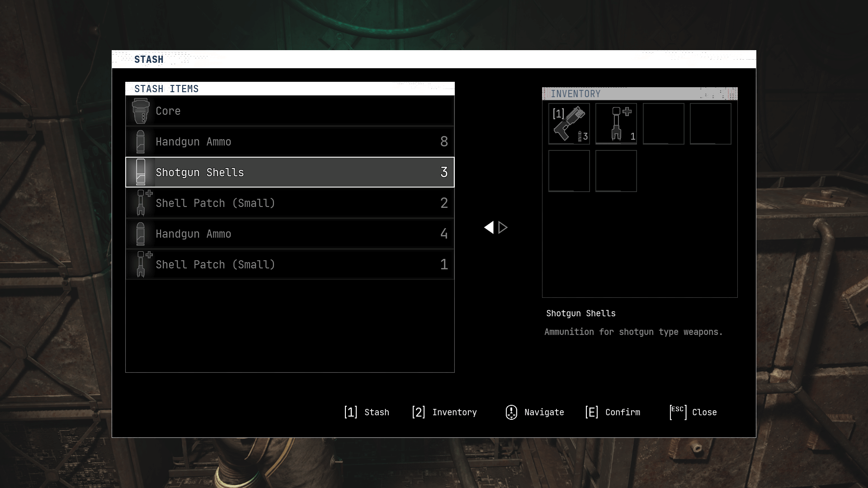Click the left transfer arrow
Screen dimensions: 868x488
(489, 227)
